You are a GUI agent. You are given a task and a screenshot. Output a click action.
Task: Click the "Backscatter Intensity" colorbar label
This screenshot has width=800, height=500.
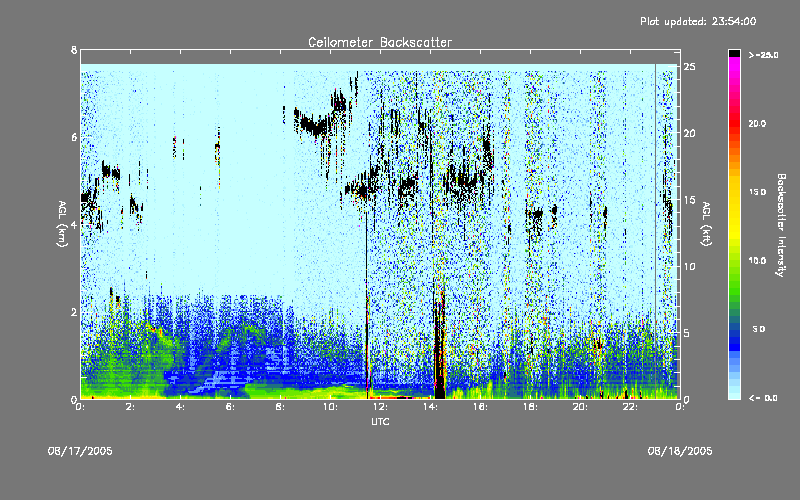point(781,225)
